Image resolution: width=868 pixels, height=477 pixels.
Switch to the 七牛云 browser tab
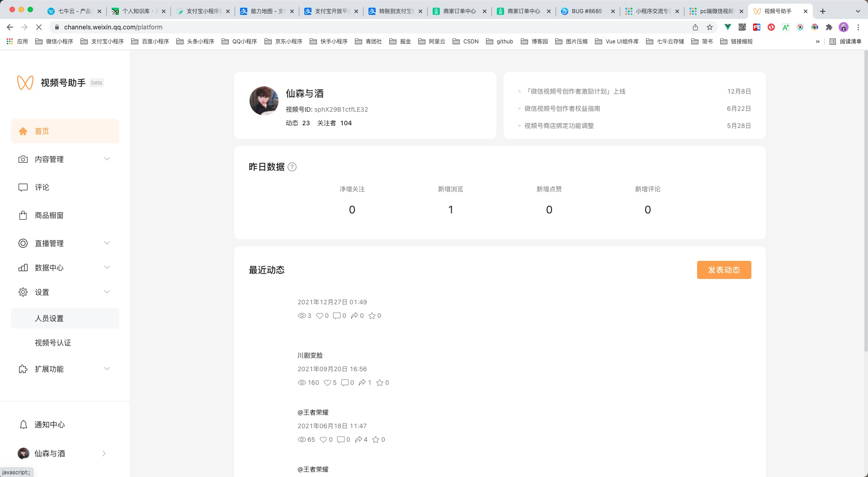click(x=75, y=11)
